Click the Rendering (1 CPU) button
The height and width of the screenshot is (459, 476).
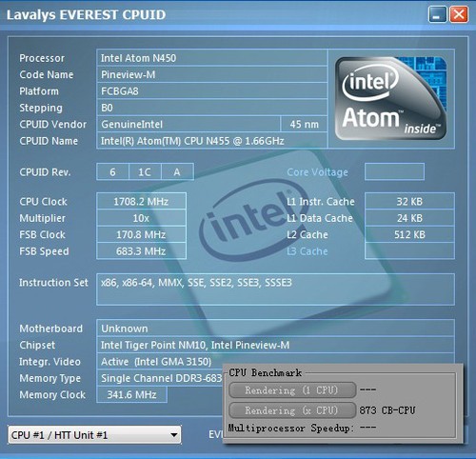(292, 390)
